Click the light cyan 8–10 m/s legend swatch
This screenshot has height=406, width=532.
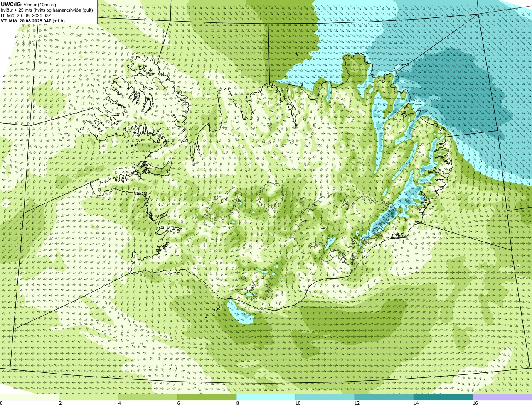(x=266, y=397)
